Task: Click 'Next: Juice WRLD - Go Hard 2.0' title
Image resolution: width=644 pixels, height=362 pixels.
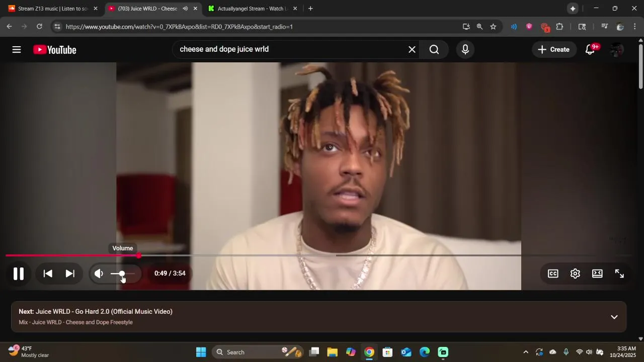Action: point(96,312)
